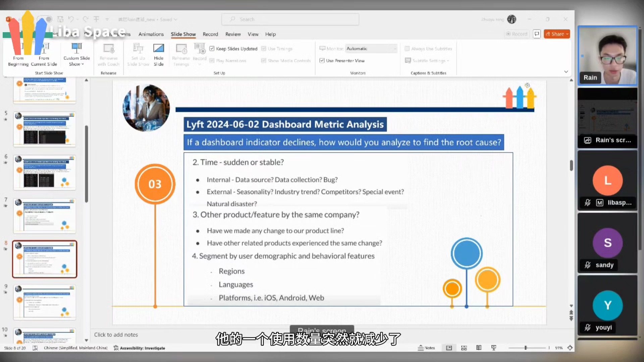Screen dimensions: 644x362
Task: Switch to Normal view icon
Action: pyautogui.click(x=449, y=348)
